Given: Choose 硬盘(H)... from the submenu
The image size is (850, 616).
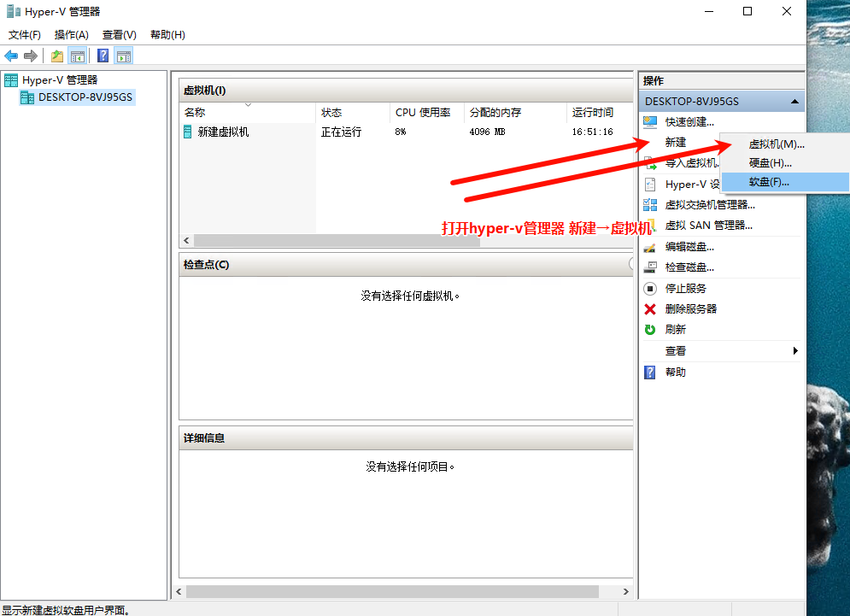Looking at the screenshot, I should (x=785, y=162).
